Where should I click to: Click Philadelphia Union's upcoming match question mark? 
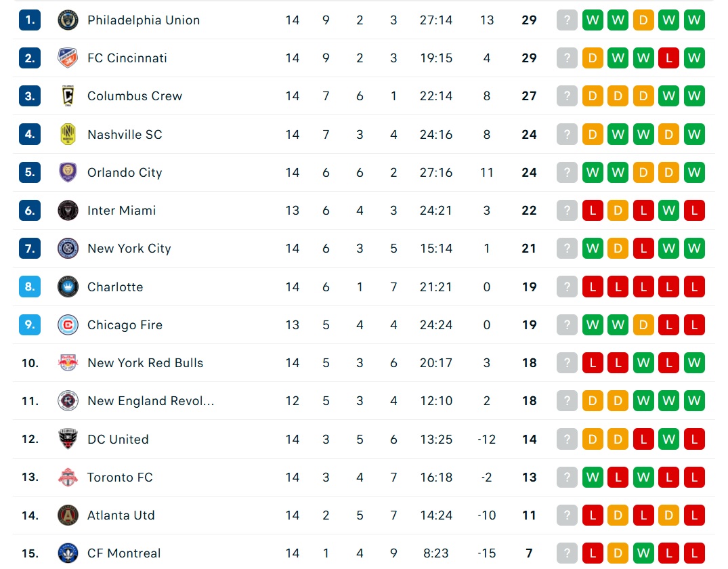pos(567,20)
